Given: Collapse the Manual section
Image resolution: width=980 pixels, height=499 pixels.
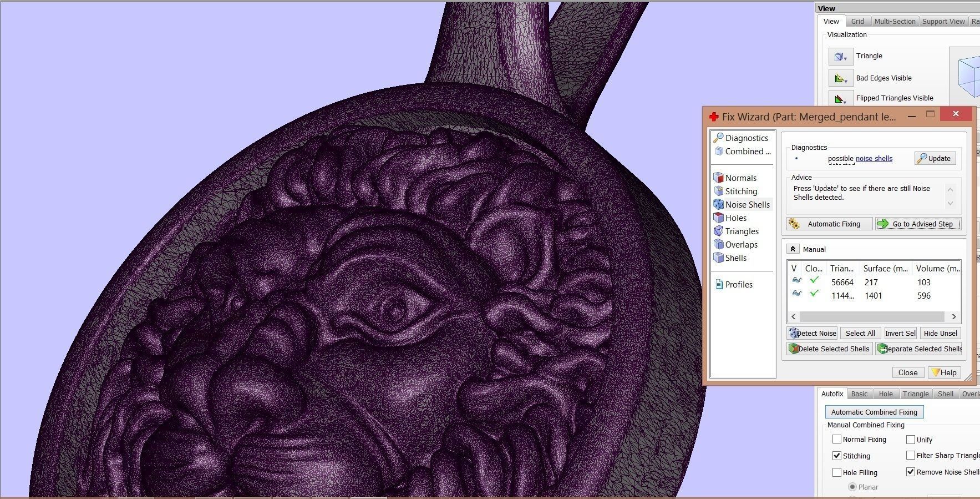Looking at the screenshot, I should tap(793, 249).
